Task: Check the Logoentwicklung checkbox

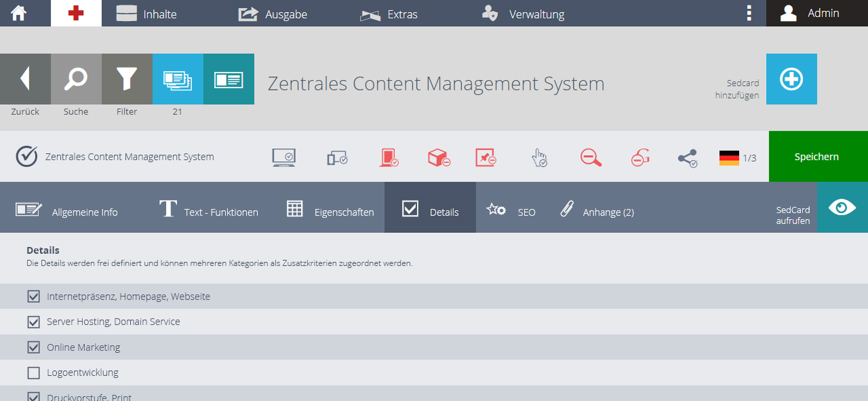Action: pyautogui.click(x=33, y=373)
